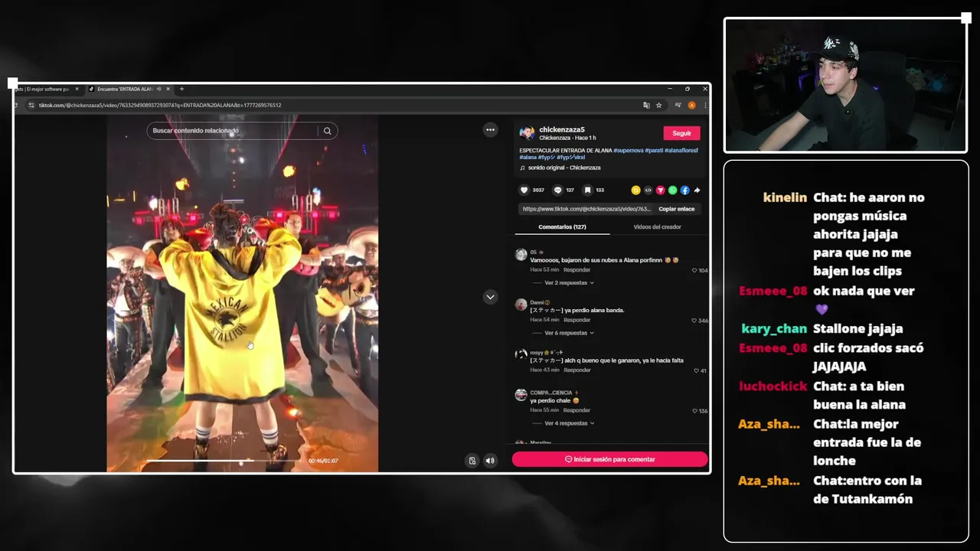
Task: Click the streamer webcam overlay
Action: point(845,85)
